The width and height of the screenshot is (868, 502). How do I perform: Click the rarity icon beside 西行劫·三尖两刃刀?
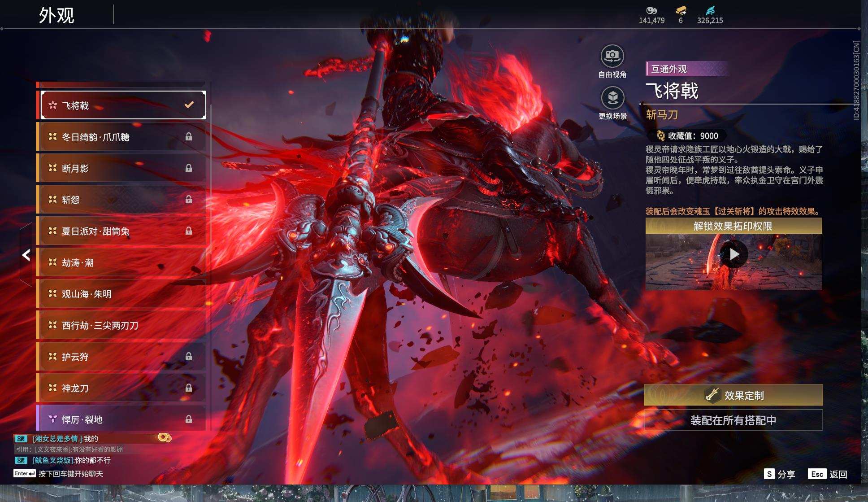click(x=52, y=325)
